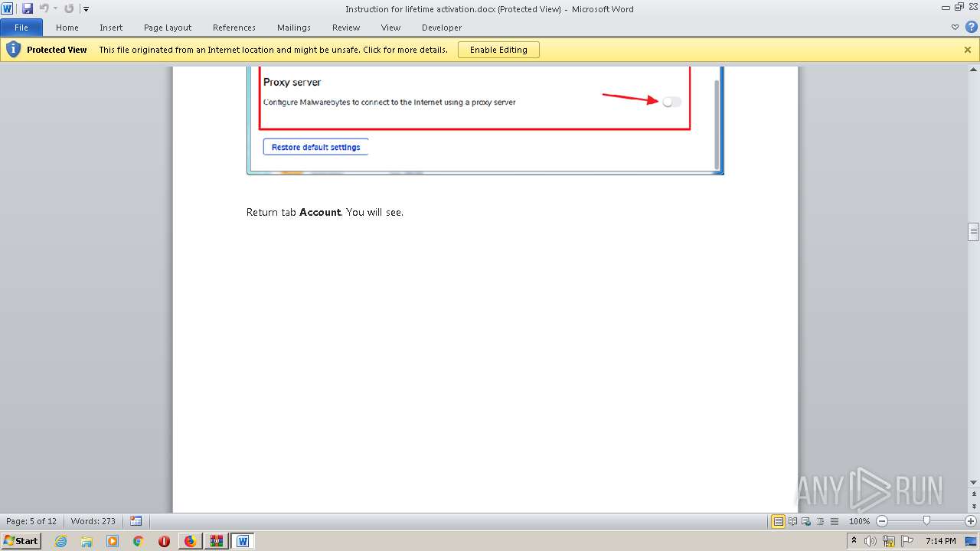Show hidden system tray icons
Screen dimensions: 980x551
tap(854, 541)
